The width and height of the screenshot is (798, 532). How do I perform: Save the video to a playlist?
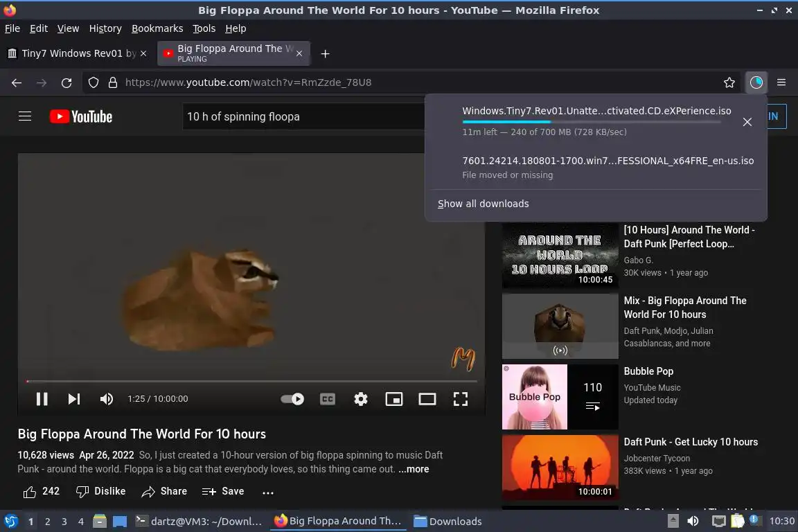223,491
